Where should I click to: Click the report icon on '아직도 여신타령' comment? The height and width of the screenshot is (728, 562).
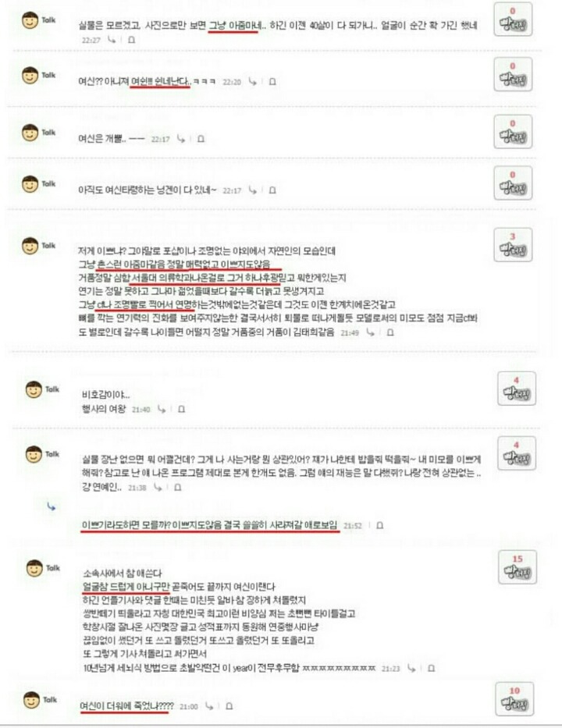[272, 190]
